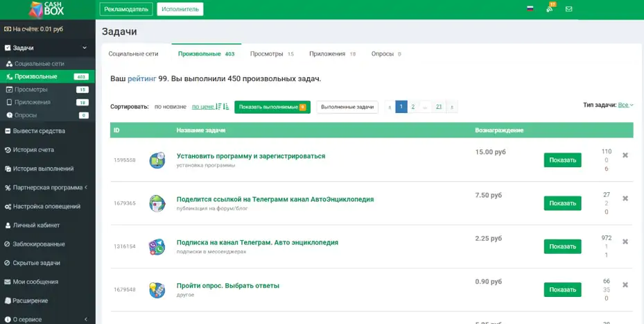Collapse the Задачи sidebar section

click(x=48, y=48)
